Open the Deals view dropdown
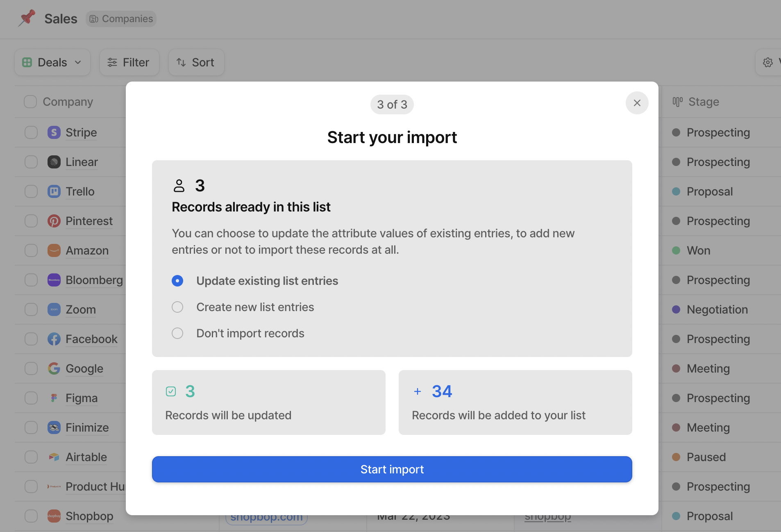 coord(52,62)
